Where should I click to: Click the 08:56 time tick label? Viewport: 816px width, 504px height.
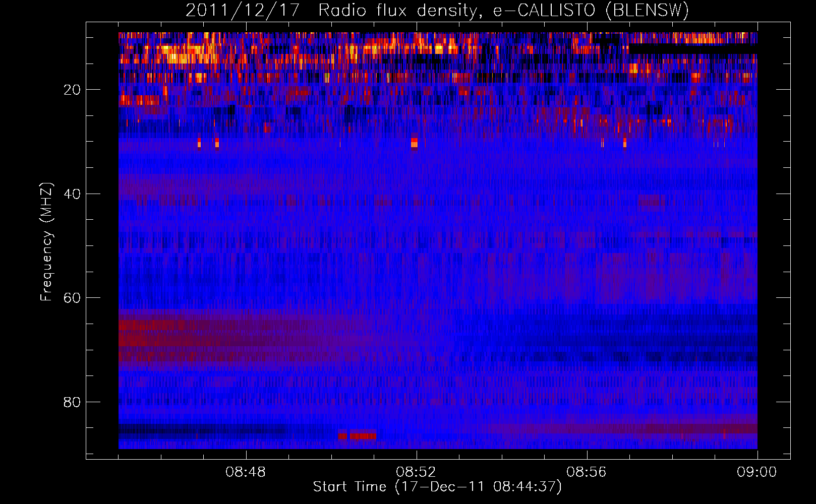(x=587, y=472)
